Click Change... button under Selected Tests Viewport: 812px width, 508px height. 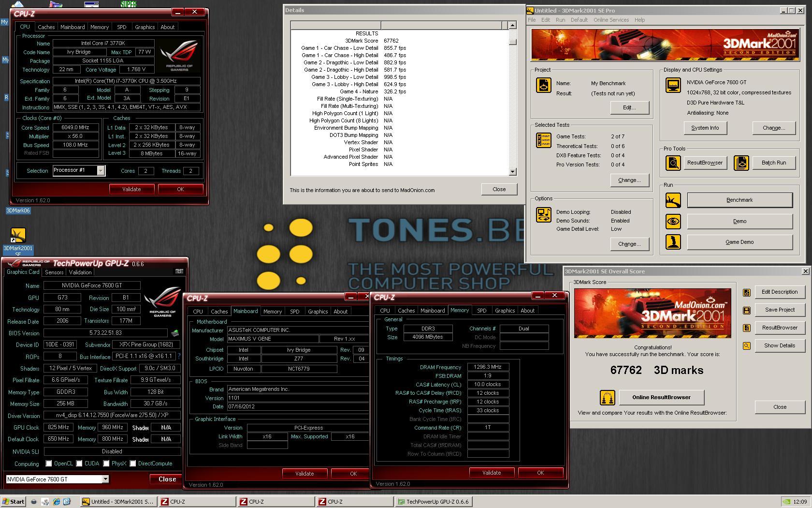(629, 180)
